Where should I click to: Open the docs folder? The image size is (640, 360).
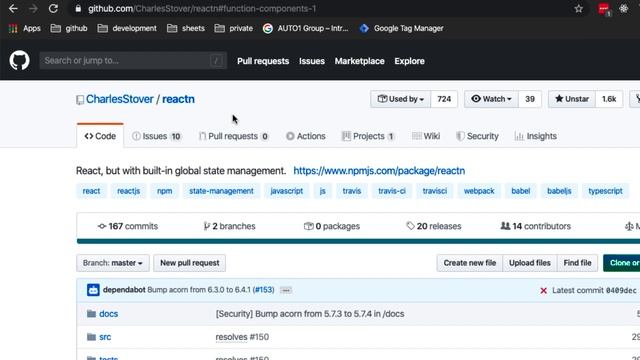109,314
